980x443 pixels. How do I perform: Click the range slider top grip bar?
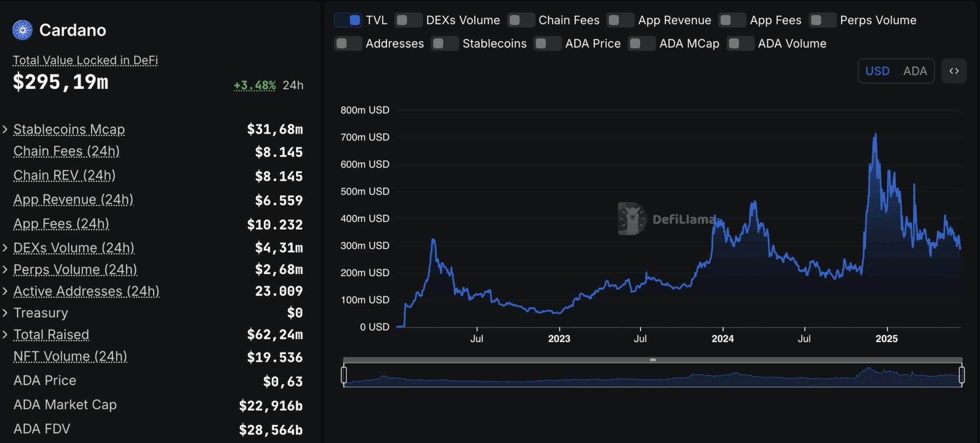653,360
